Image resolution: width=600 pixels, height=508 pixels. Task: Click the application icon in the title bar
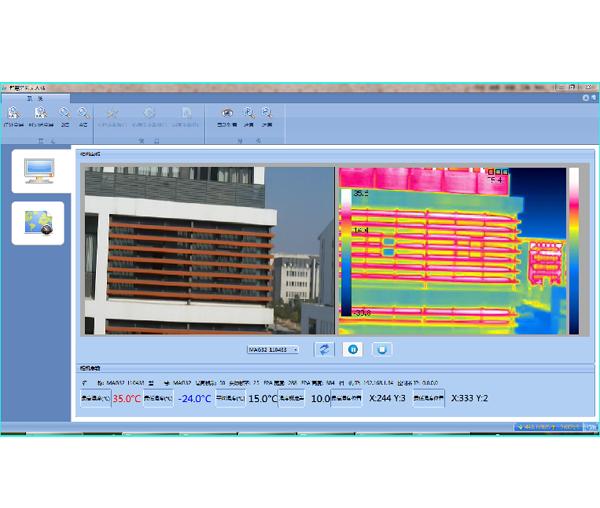pyautogui.click(x=5, y=88)
